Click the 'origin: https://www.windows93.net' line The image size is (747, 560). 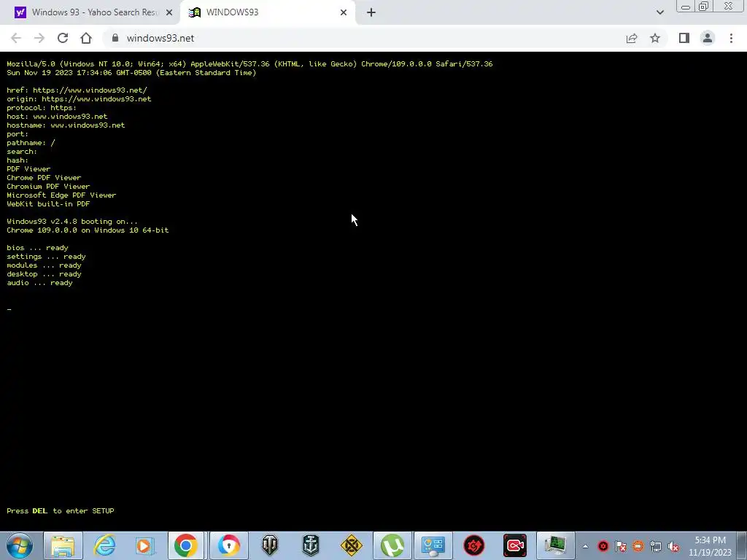[x=79, y=99]
